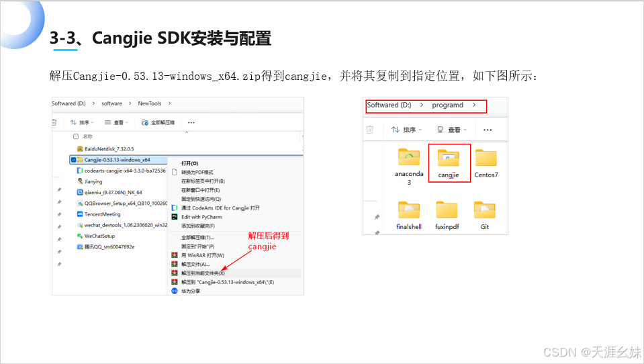The image size is (644, 364).
Task: Expand the chevron between Softwared (D:) and programd
Action: [x=422, y=105]
